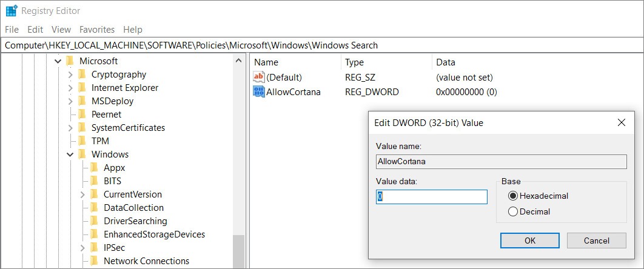The width and height of the screenshot is (644, 269).
Task: Select the Network Connections key label
Action: pyautogui.click(x=146, y=261)
